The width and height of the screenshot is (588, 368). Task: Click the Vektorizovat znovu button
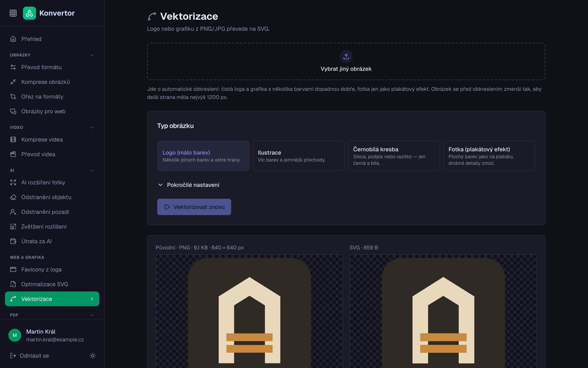[x=194, y=207]
